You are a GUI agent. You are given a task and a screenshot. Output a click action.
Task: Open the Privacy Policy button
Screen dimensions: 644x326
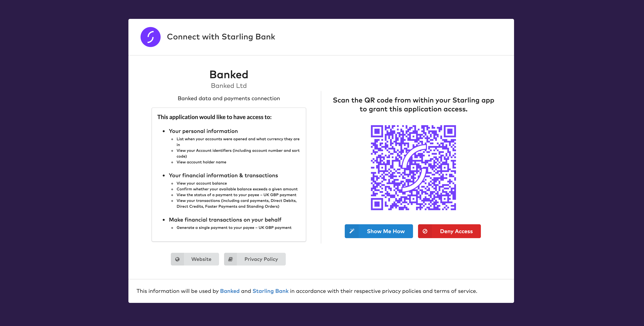click(255, 259)
